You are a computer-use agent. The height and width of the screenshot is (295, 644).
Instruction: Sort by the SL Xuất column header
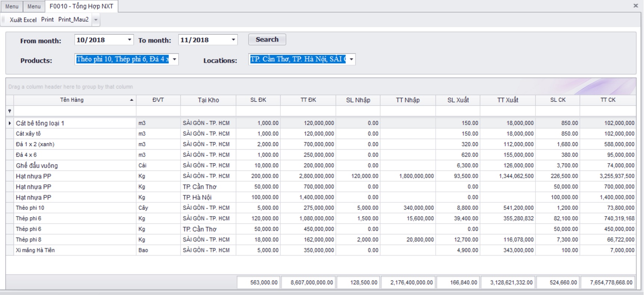coord(458,100)
